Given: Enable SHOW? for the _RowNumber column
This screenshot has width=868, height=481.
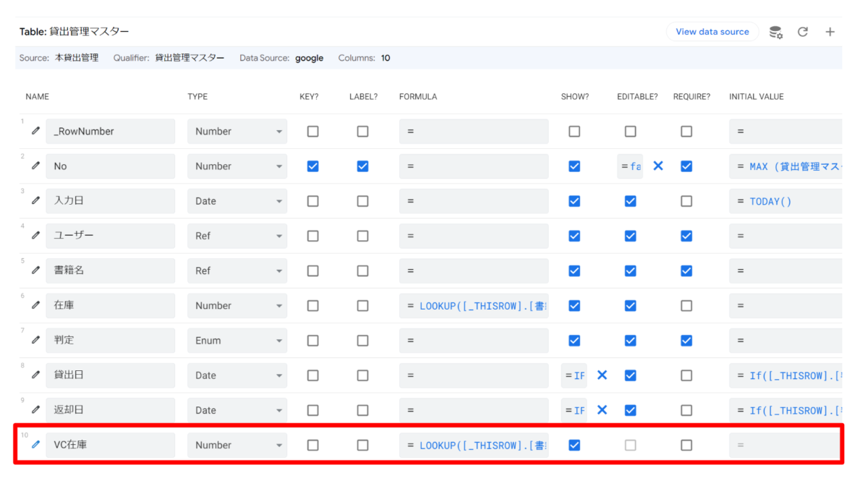Looking at the screenshot, I should [x=574, y=131].
